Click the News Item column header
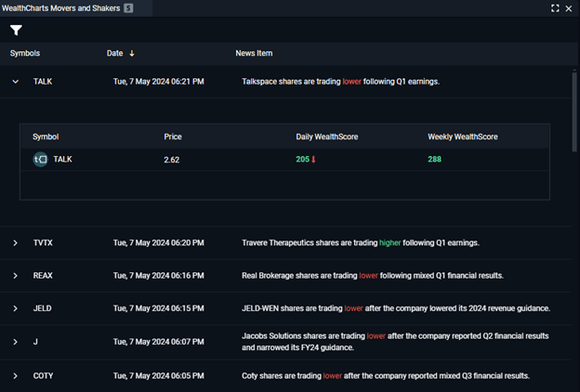Viewport: 580px width, 392px height. point(254,53)
